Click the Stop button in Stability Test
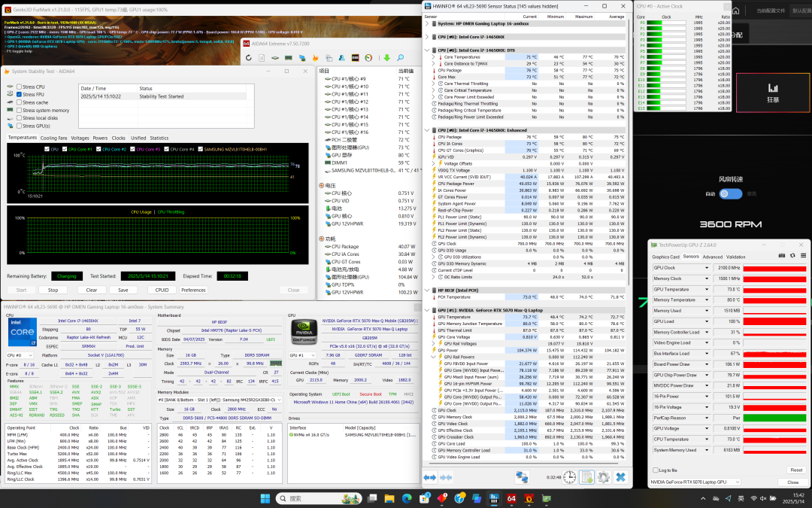The image size is (812, 508). [53, 290]
